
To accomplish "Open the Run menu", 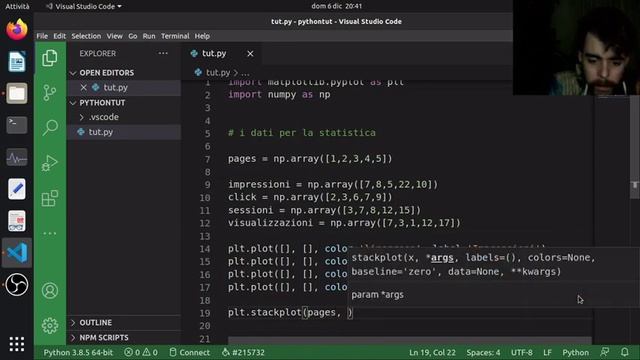I will pyautogui.click(x=149, y=36).
